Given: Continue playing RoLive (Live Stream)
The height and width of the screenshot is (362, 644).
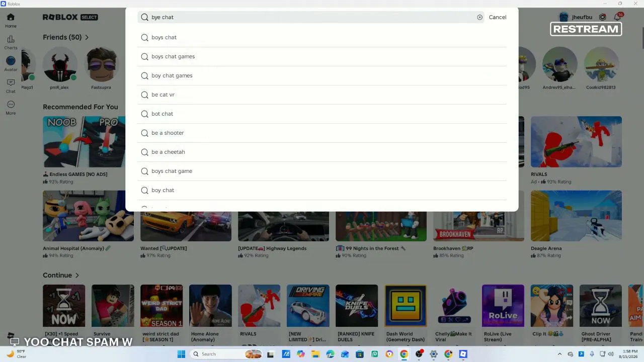Looking at the screenshot, I should point(503,306).
